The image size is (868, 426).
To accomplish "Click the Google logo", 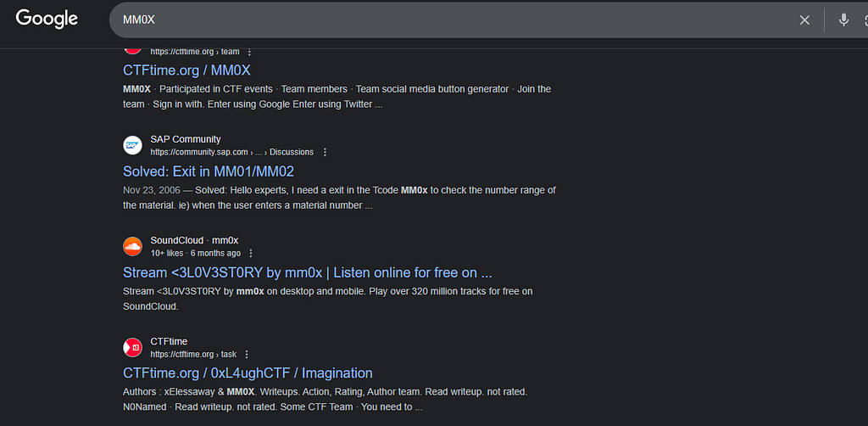I will 47,19.
